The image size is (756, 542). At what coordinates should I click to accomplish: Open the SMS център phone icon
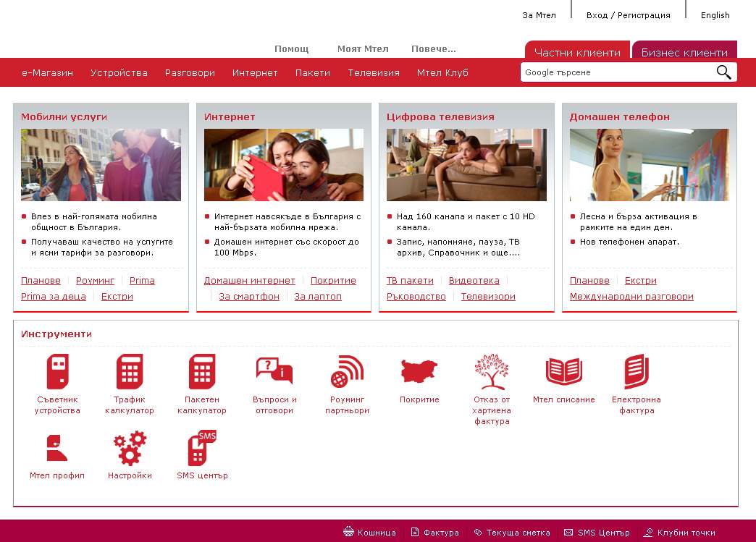202,448
